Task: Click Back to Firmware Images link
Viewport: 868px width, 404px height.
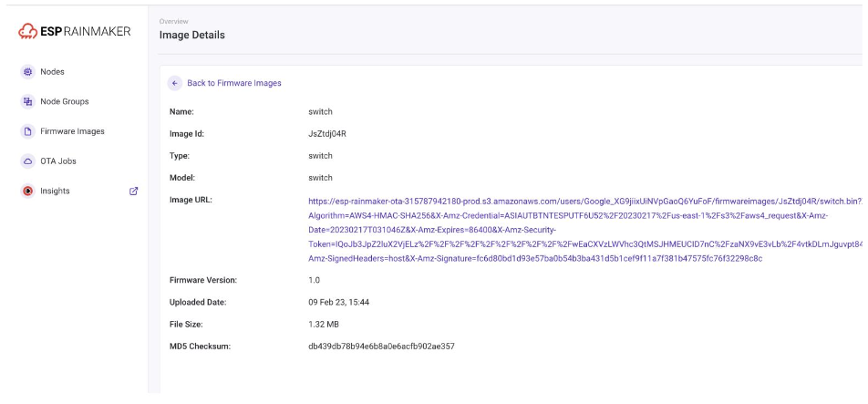Action: [233, 83]
